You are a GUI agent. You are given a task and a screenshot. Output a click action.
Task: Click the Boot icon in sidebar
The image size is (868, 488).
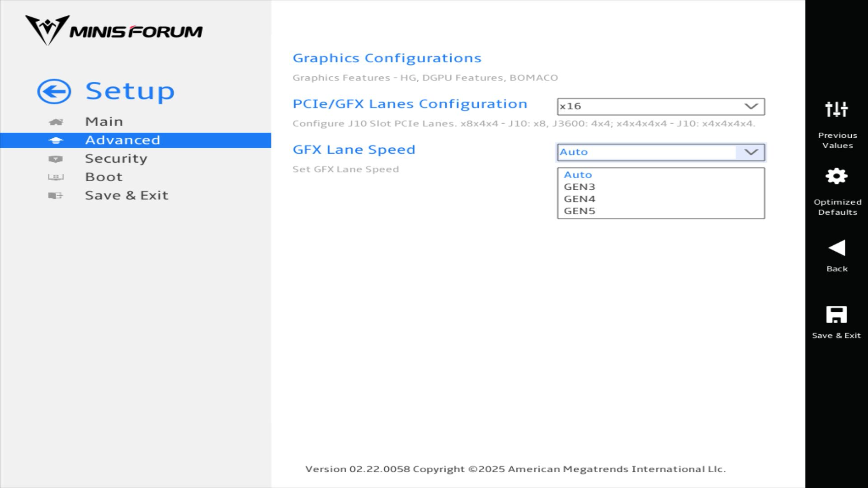[x=56, y=177]
